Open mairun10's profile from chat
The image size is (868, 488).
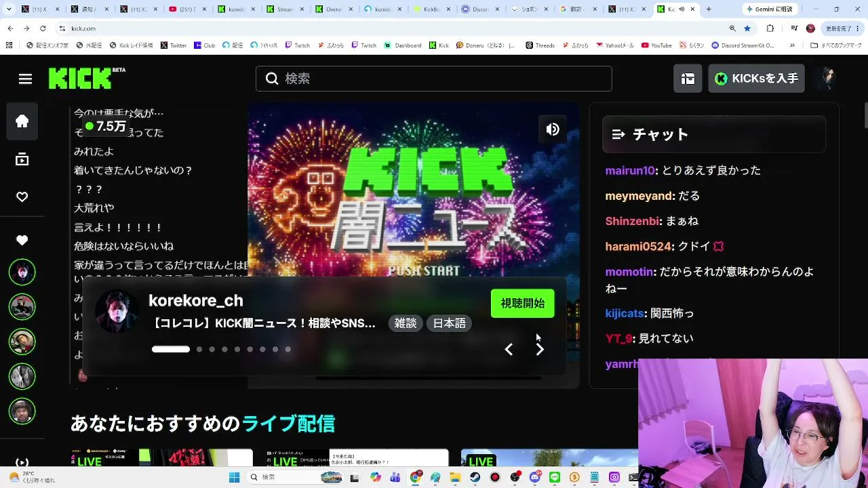click(x=630, y=171)
